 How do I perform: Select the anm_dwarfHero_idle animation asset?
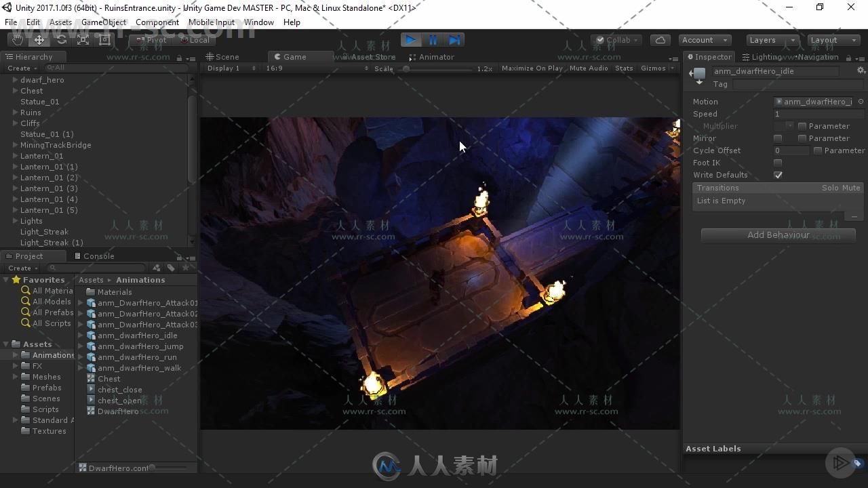pyautogui.click(x=137, y=335)
